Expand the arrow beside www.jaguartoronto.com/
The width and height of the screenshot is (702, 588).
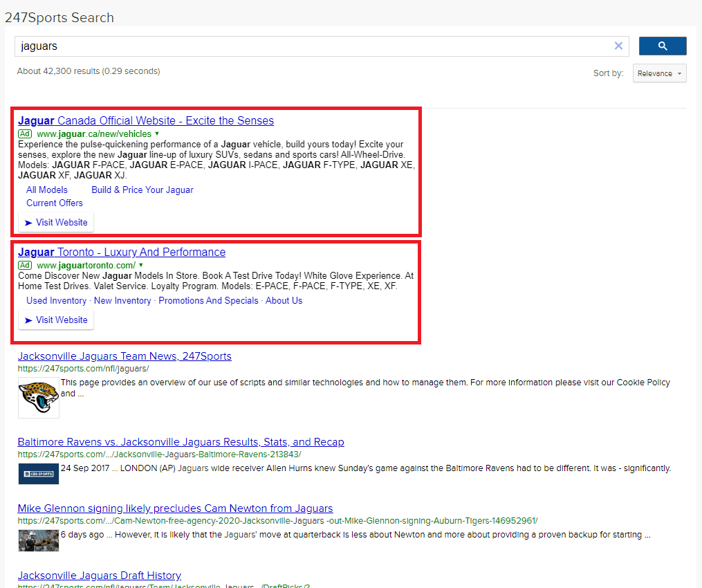141,265
